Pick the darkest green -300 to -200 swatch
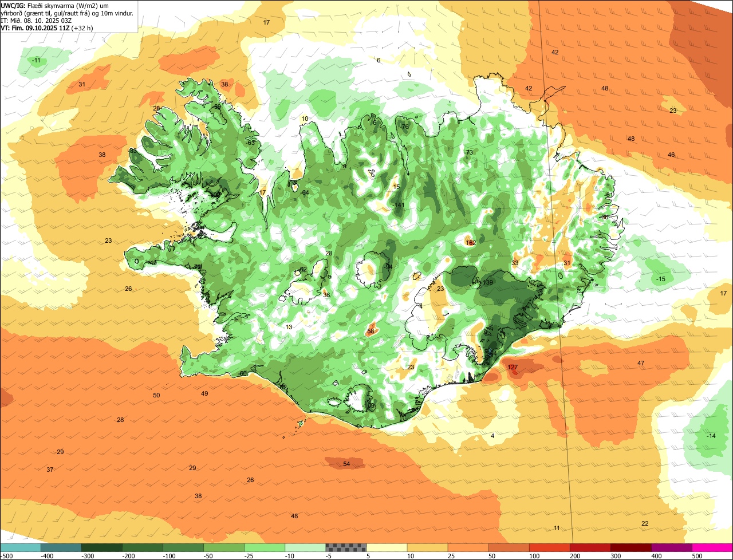Image resolution: width=733 pixels, height=560 pixels. pos(102,547)
